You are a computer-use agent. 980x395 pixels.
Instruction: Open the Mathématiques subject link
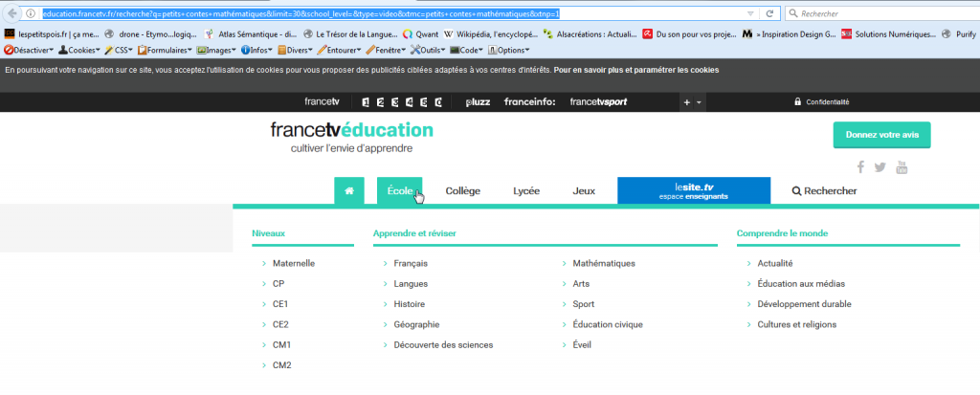[604, 263]
